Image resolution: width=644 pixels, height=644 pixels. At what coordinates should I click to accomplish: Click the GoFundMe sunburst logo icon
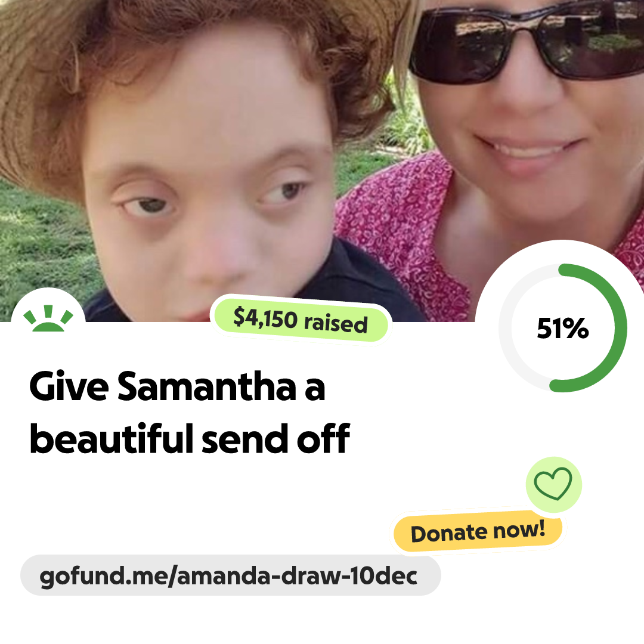[x=48, y=318]
